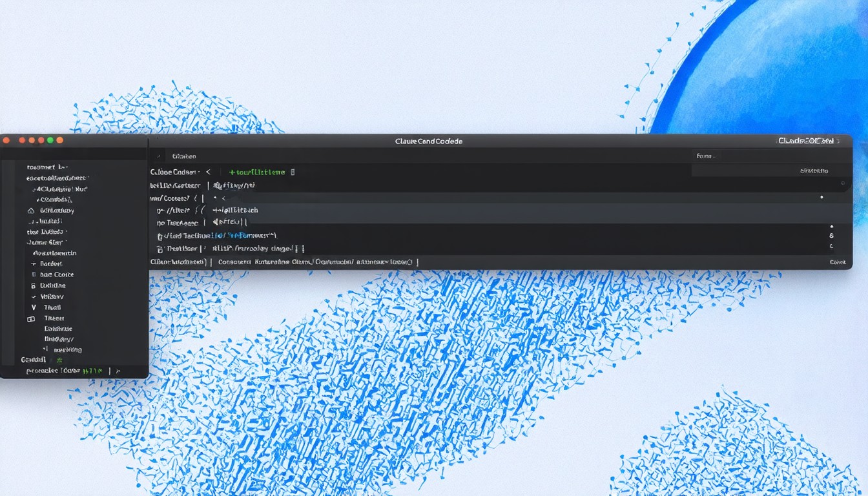Screen dimensions: 868x496
Task: Click the ClaueCandCodede window title
Action: (429, 141)
